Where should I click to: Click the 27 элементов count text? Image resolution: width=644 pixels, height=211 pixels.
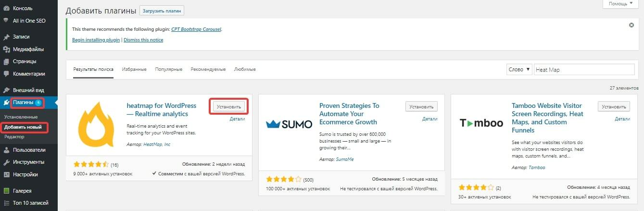(624, 88)
